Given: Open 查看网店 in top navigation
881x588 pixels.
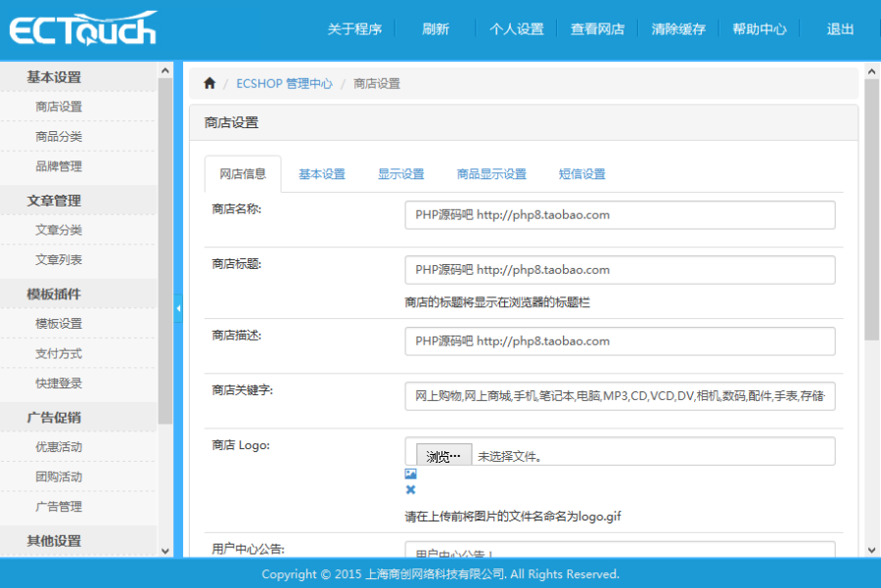Looking at the screenshot, I should tap(597, 29).
